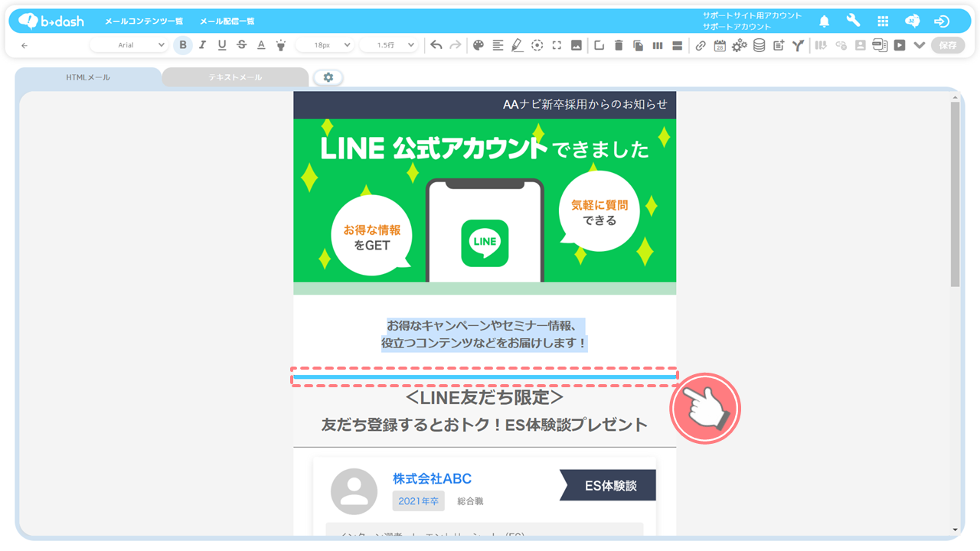Click the 株式会社ABC link

432,479
